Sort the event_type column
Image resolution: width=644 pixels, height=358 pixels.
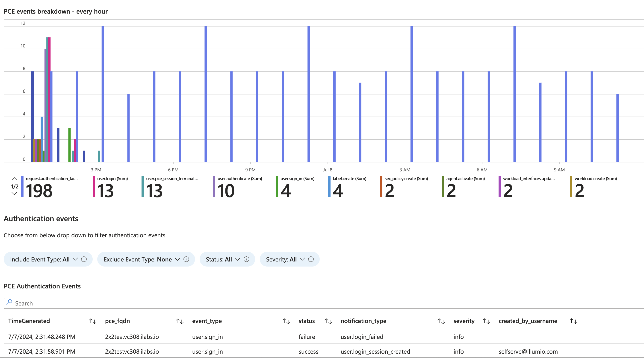tap(286, 321)
